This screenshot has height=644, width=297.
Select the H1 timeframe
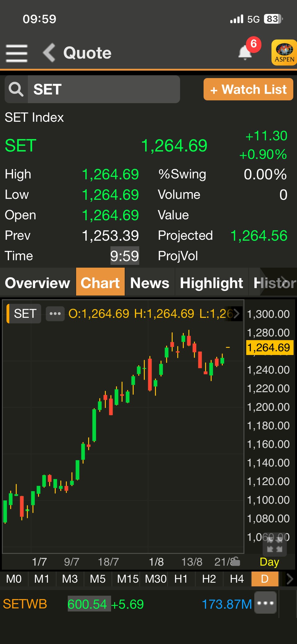pyautogui.click(x=181, y=579)
